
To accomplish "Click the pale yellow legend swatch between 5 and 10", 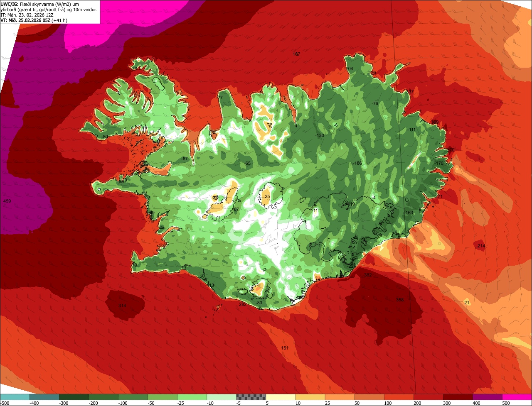I will coord(281,397).
